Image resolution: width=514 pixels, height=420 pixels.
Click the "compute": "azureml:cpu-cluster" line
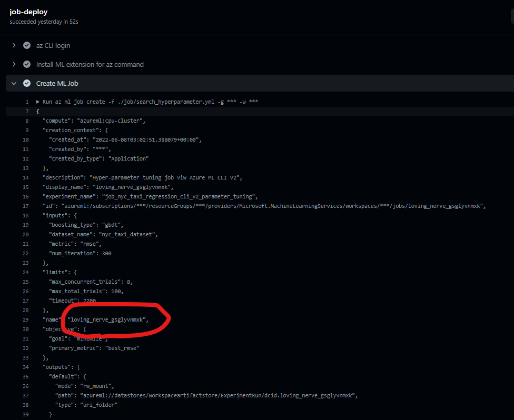94,121
